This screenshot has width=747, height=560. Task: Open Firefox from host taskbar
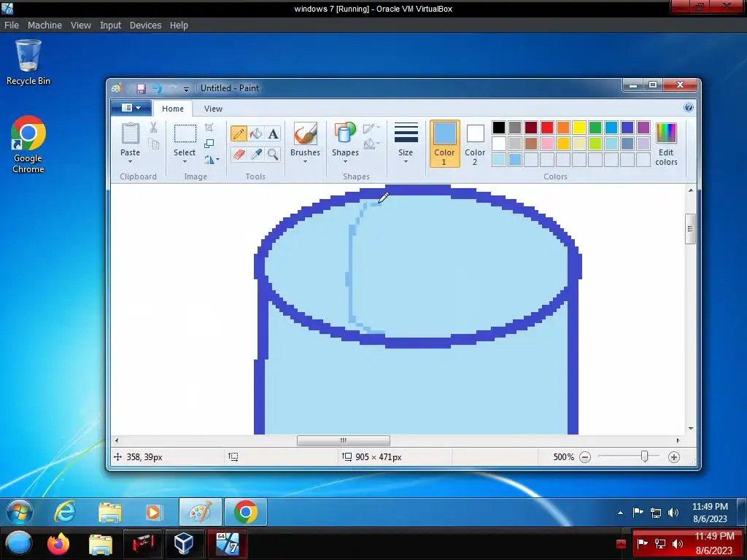pyautogui.click(x=58, y=544)
